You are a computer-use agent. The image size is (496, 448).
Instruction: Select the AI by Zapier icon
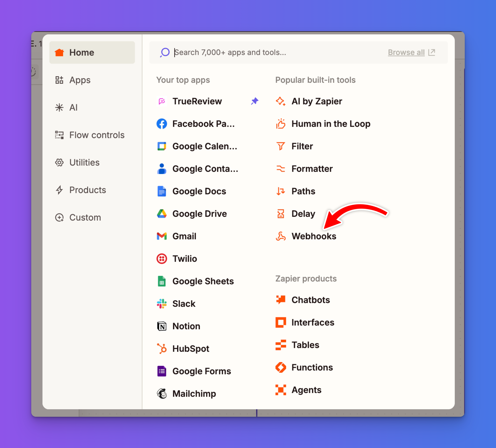tap(280, 101)
